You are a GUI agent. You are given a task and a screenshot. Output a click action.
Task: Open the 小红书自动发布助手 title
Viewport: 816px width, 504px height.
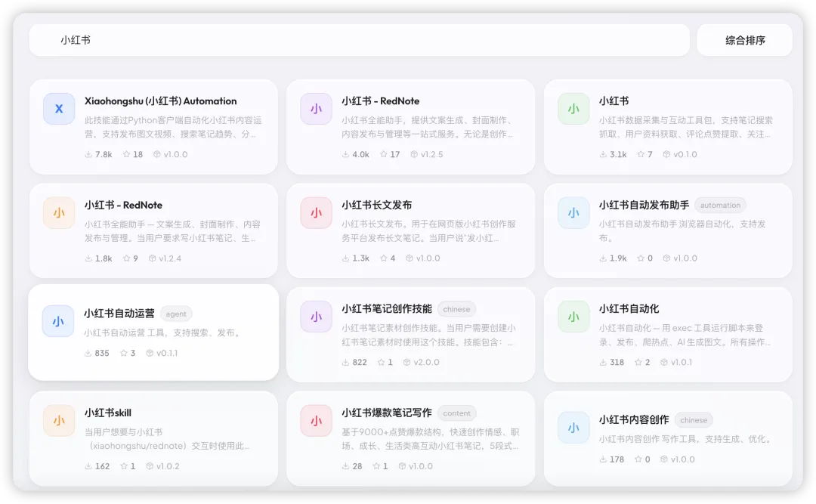click(644, 205)
